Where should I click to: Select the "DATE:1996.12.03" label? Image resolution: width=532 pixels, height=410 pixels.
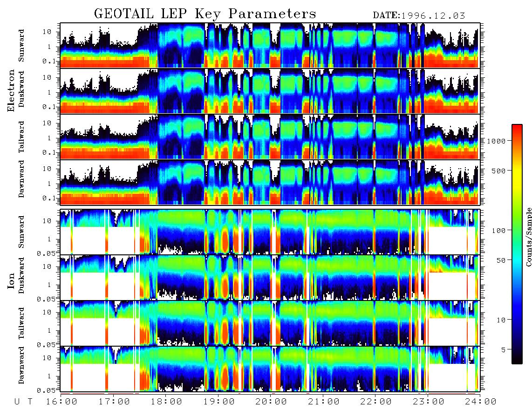click(419, 15)
